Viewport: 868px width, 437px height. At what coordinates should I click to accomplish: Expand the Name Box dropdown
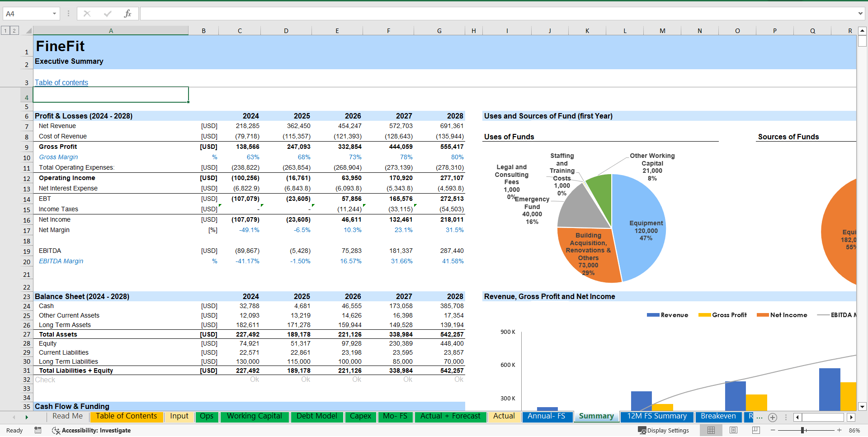[54, 14]
